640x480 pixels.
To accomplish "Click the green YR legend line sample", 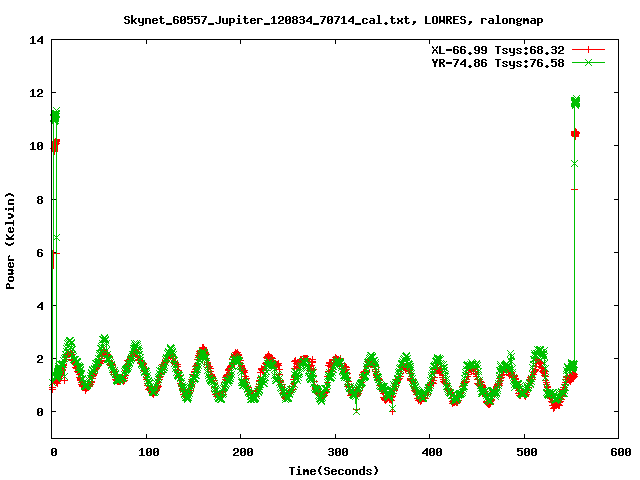I will [588, 62].
